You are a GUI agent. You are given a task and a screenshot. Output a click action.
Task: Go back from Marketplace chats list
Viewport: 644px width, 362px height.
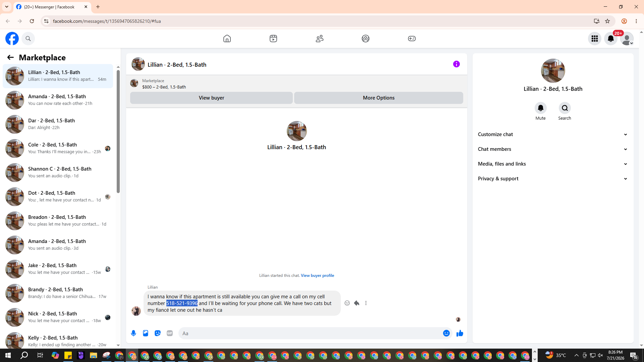point(10,58)
